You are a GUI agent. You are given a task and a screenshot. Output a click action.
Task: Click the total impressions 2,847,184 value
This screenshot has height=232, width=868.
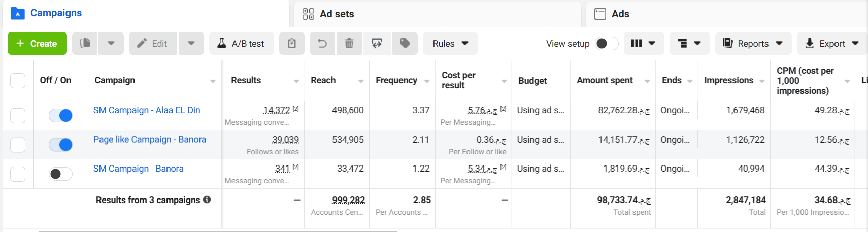coord(746,200)
